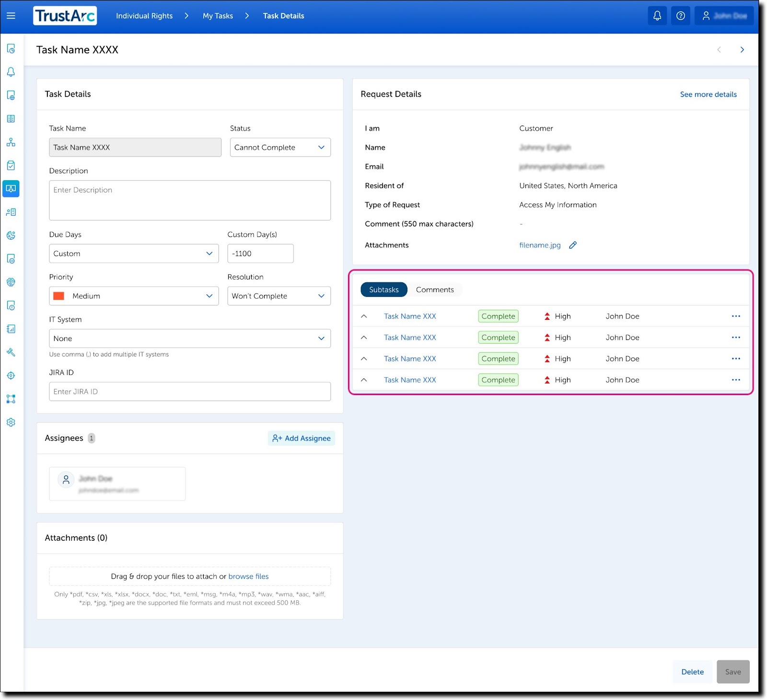Click the hamburger menu icon top left
767x700 pixels.
11,16
